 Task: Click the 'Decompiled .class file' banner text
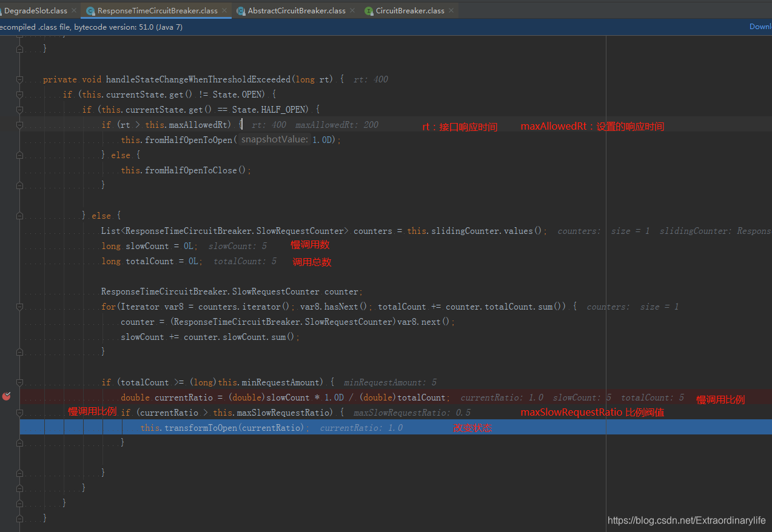click(x=91, y=27)
